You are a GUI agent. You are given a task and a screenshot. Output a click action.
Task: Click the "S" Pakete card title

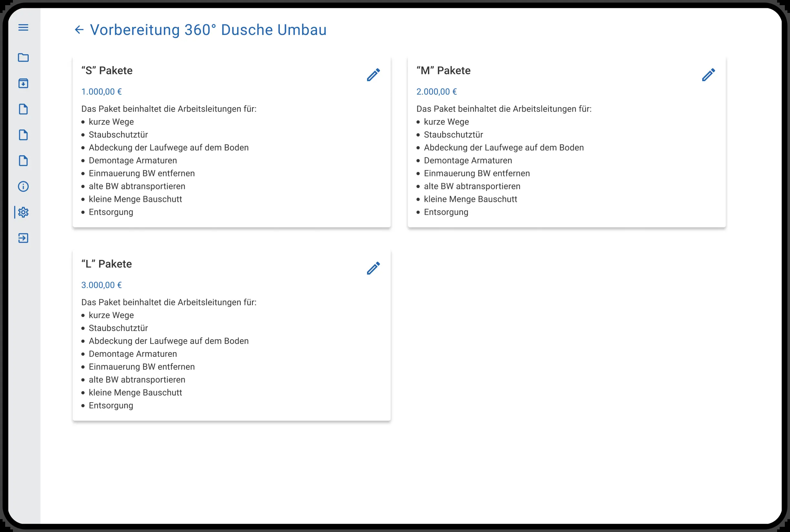(x=107, y=71)
